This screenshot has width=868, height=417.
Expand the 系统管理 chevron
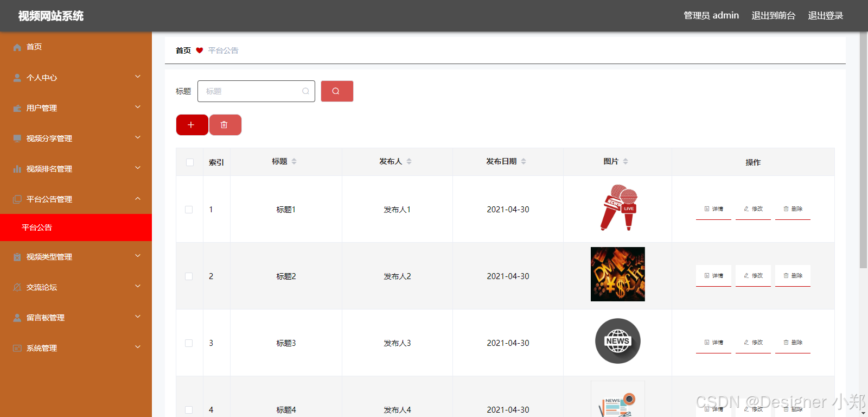[138, 347]
